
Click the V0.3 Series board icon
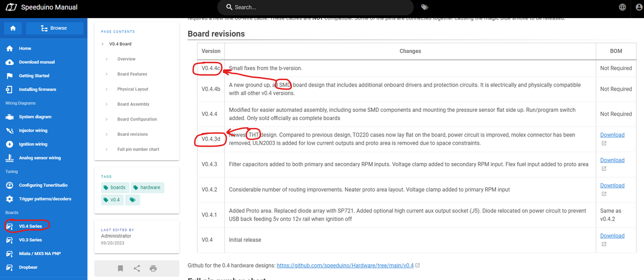(x=9, y=240)
